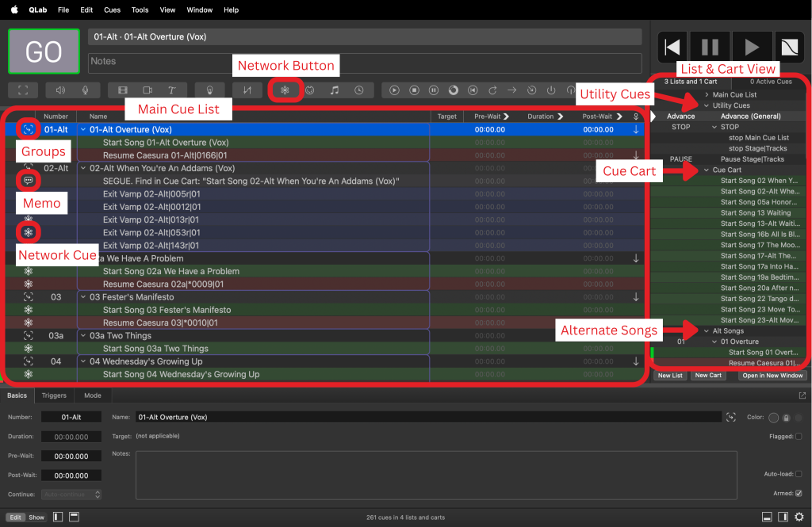This screenshot has width=812, height=527.
Task: Collapse the 01-Alt Overture (Vox) group
Action: tap(82, 129)
